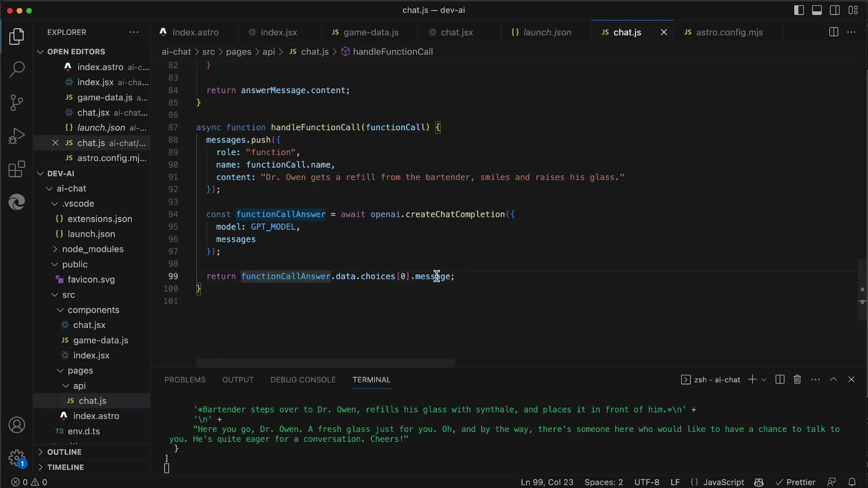Click the Manage gear icon
Viewport: 868px width, 488px height.
17,457
